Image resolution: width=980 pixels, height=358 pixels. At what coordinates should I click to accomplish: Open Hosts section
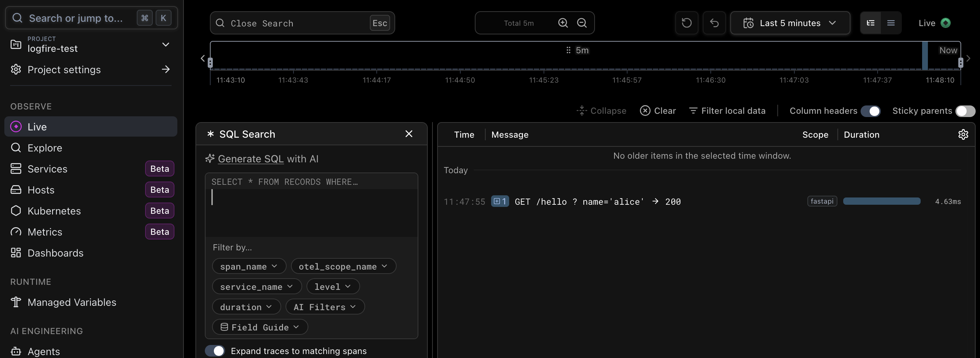click(x=90, y=190)
